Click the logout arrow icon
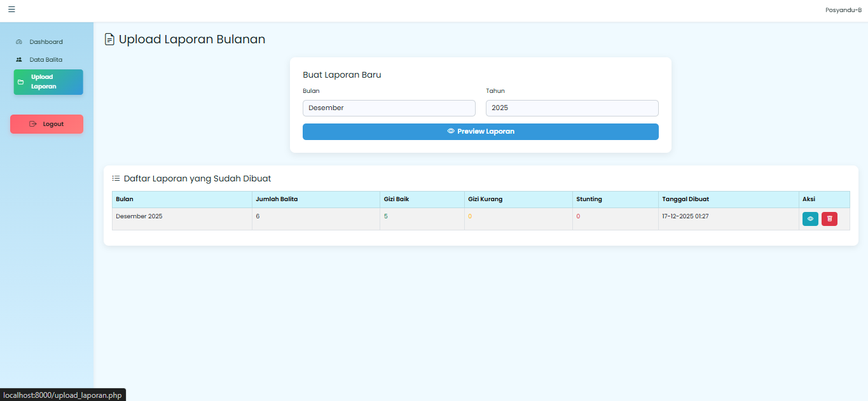Screen dimensions: 868x401 tap(34, 123)
